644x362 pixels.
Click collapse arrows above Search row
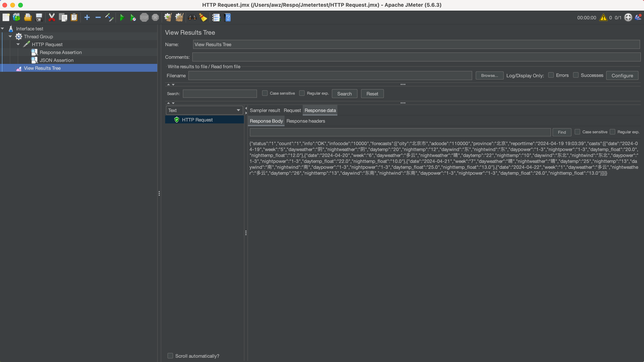[171, 85]
